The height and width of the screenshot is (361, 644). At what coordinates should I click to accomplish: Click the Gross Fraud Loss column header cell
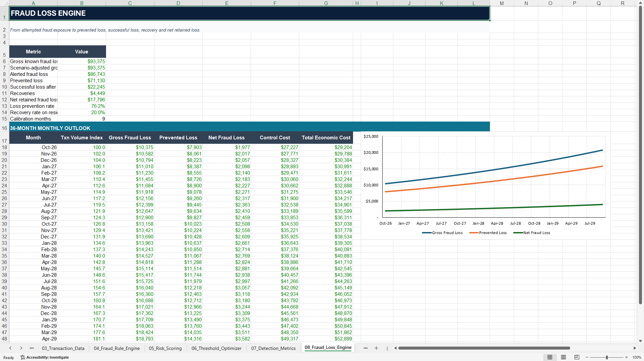[x=130, y=138]
